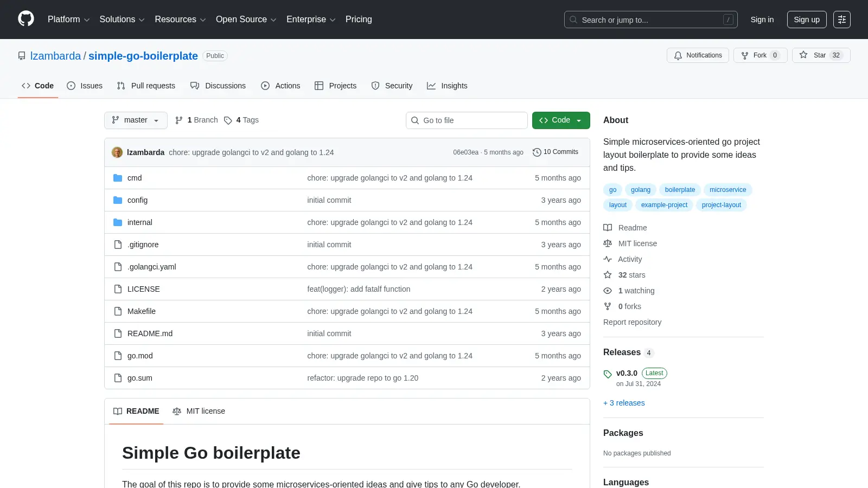Image resolution: width=868 pixels, height=488 pixels.
Task: Open the Discussions tab
Action: click(218, 86)
